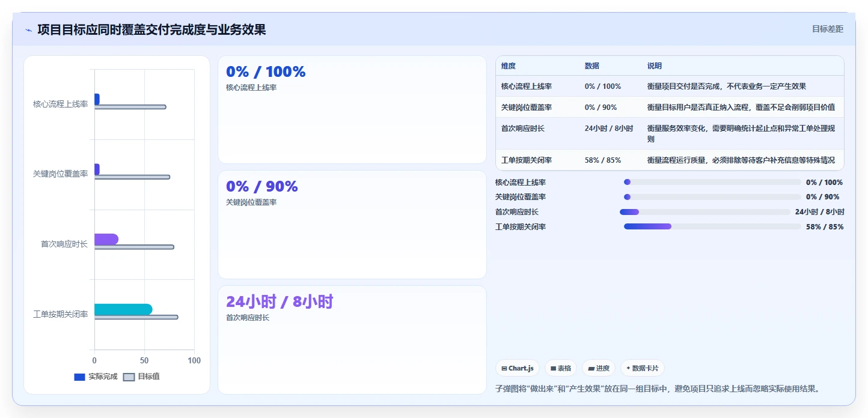
Task: Click table data cell 24小时 / 8小时
Action: click(x=609, y=129)
